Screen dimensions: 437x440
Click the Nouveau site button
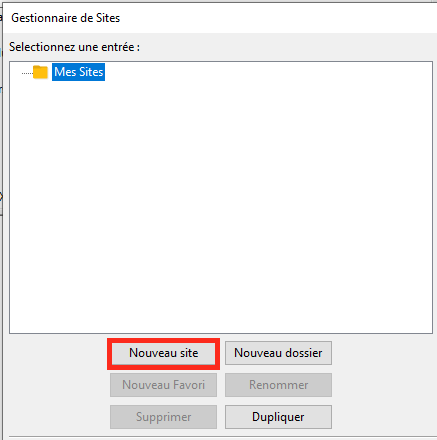pos(163,353)
